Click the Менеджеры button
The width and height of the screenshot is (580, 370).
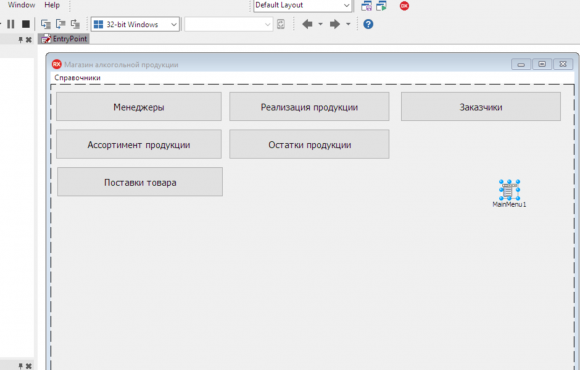[x=139, y=107]
